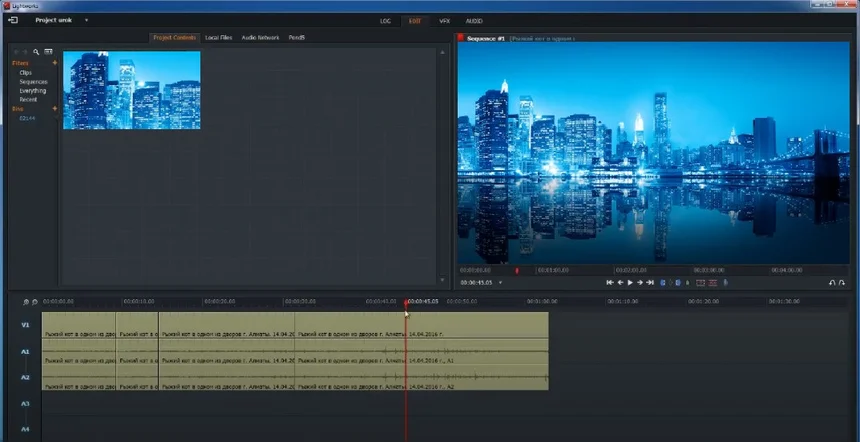Select the Recent filter
This screenshot has height=442, width=860.
29,99
